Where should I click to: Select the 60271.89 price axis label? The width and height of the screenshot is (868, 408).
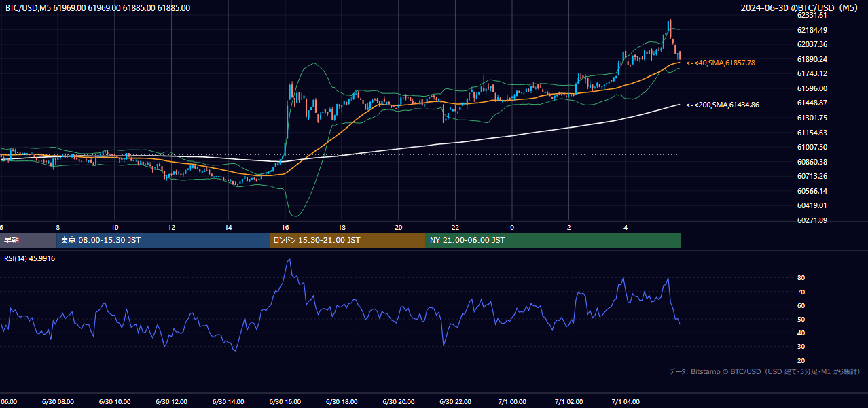coord(812,220)
